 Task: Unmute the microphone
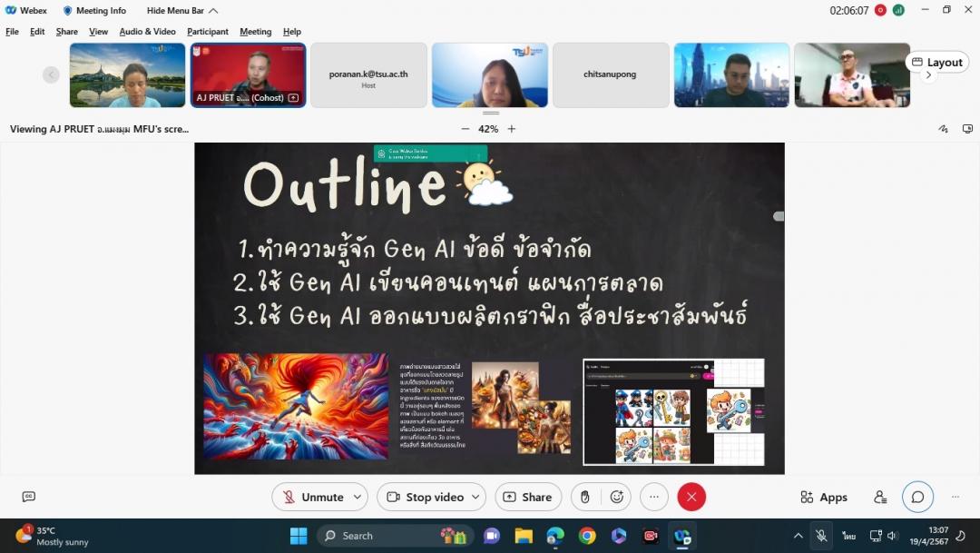[312, 497]
